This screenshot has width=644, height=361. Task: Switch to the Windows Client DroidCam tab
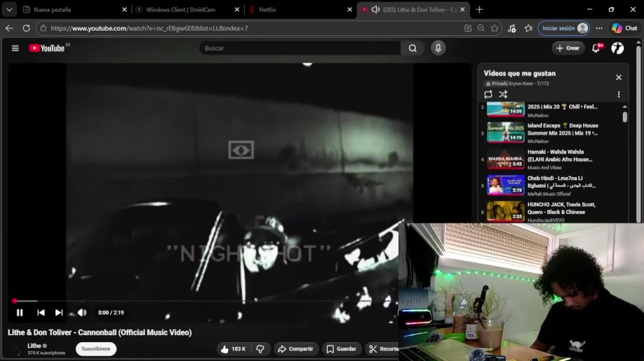(x=188, y=10)
